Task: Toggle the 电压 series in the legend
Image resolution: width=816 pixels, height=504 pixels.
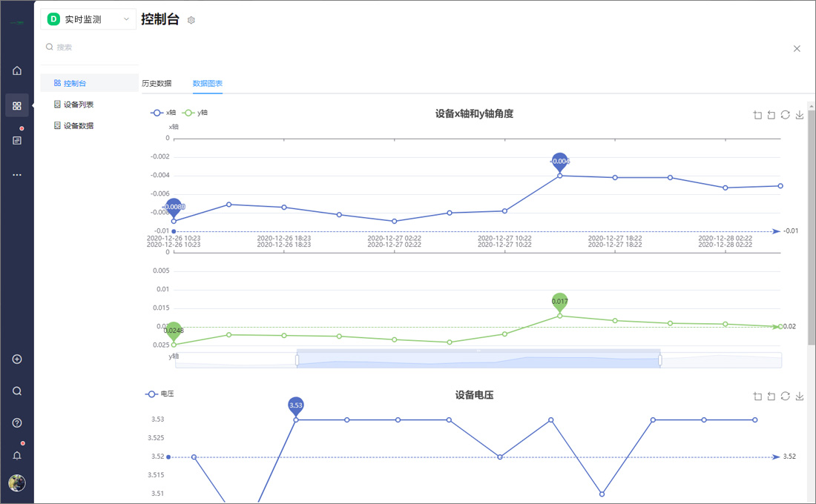Action: [x=159, y=394]
